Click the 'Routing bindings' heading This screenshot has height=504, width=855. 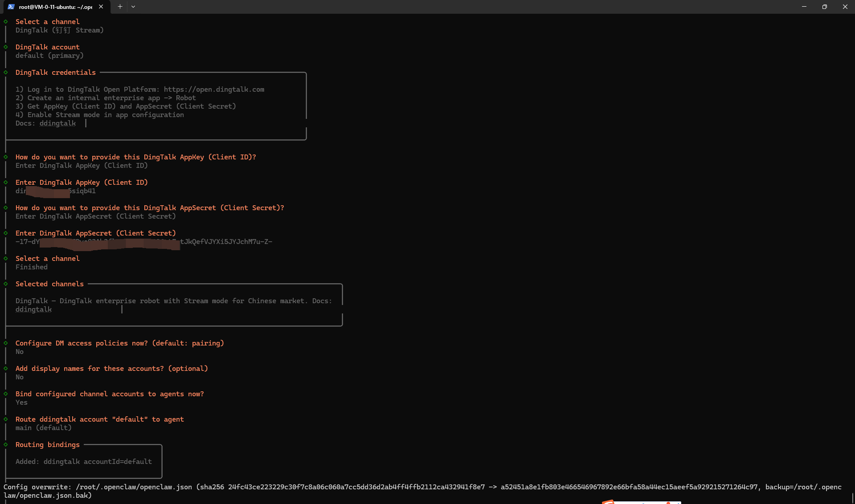tap(47, 445)
